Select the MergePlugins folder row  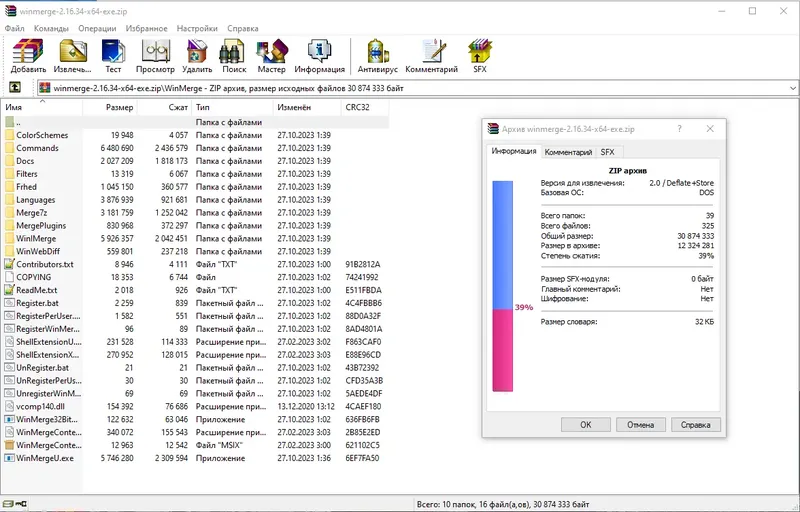point(195,225)
